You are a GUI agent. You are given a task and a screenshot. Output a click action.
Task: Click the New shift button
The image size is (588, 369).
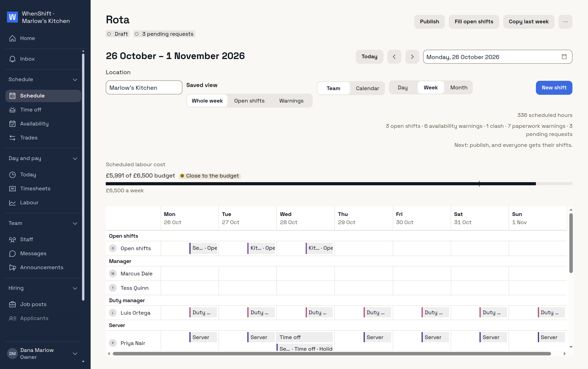[554, 88]
